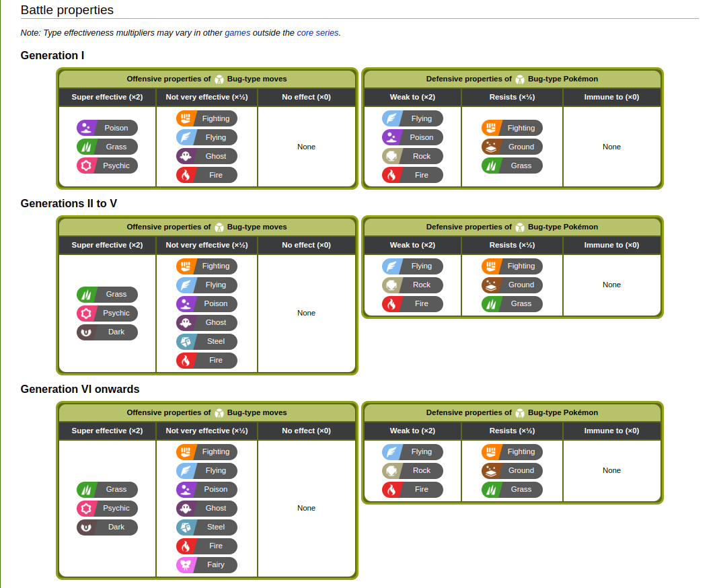Click Fighting in Generation I Resists column
Screen dimensions: 717x588
(512, 128)
